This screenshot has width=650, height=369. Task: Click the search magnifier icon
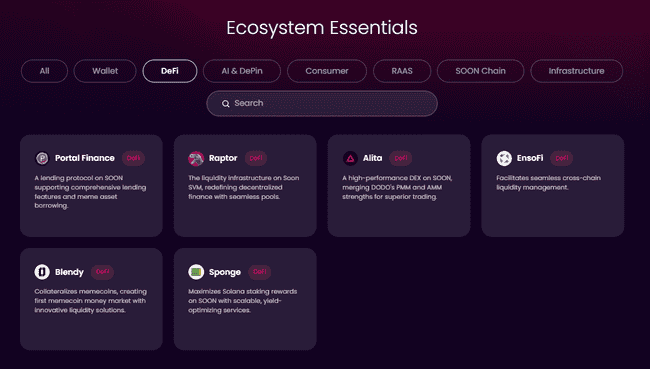tap(226, 104)
